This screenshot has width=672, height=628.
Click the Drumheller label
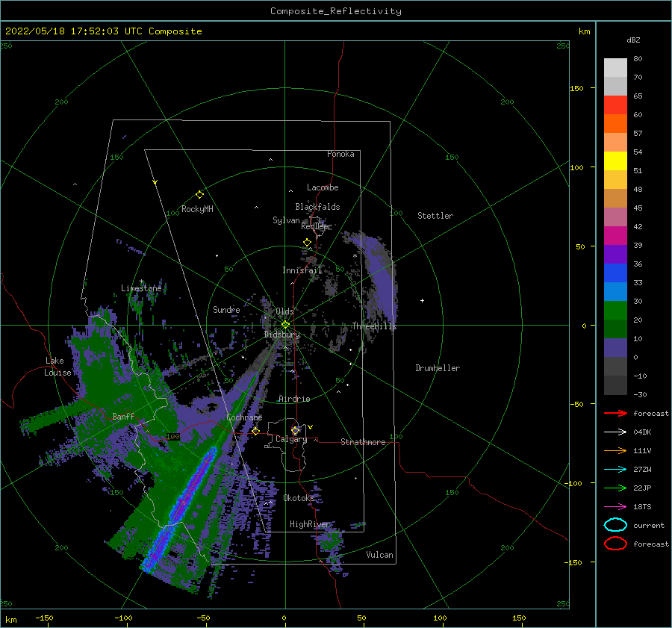point(438,368)
